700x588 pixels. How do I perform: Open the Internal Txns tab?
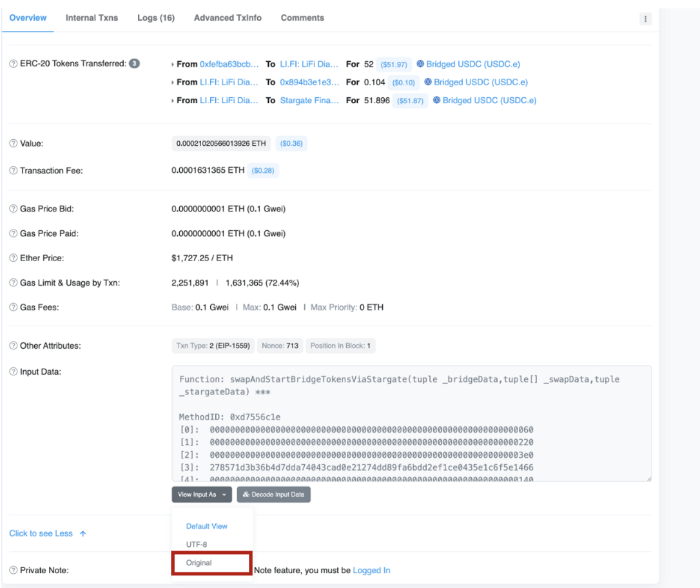coord(92,18)
